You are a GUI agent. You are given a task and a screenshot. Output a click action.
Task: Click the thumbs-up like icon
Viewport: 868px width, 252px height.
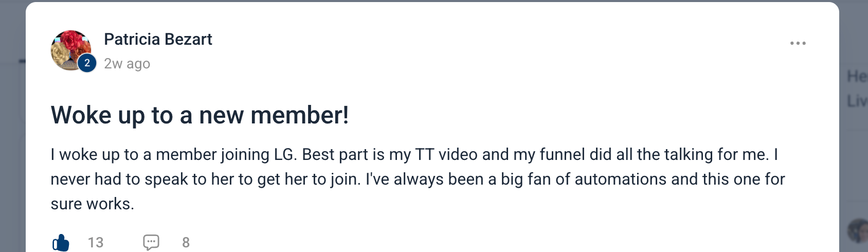(61, 242)
